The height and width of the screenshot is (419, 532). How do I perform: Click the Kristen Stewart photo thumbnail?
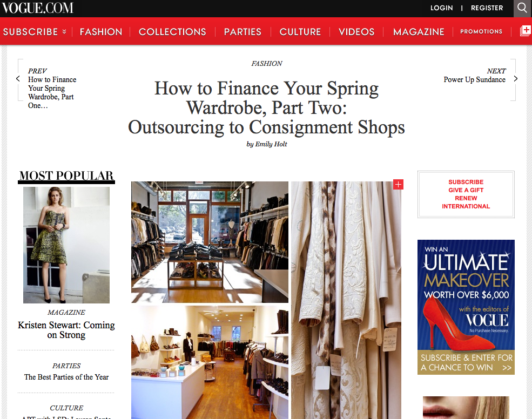pyautogui.click(x=66, y=245)
